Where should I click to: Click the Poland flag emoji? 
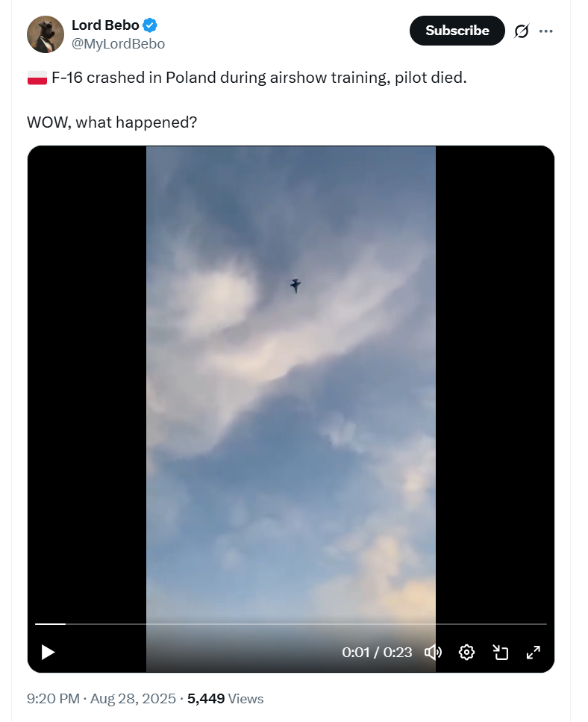point(37,78)
